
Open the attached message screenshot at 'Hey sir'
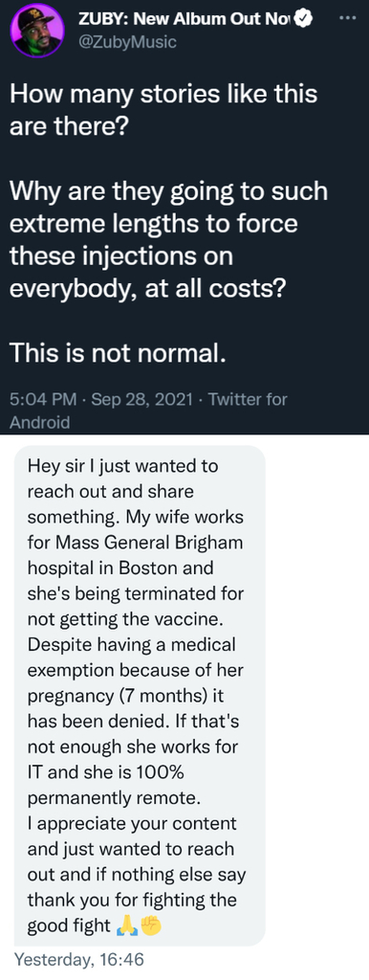(141, 695)
